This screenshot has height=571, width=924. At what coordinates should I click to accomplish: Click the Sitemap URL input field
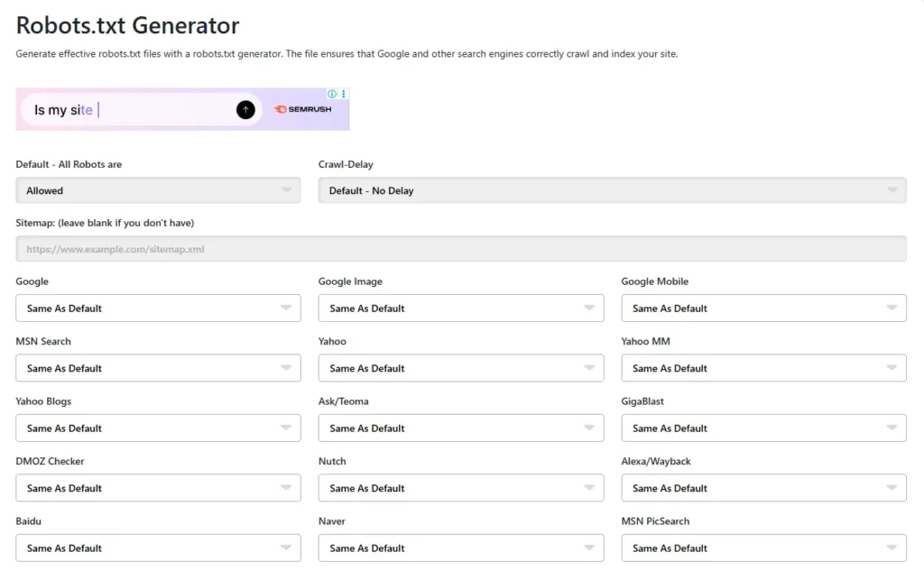[x=460, y=249]
